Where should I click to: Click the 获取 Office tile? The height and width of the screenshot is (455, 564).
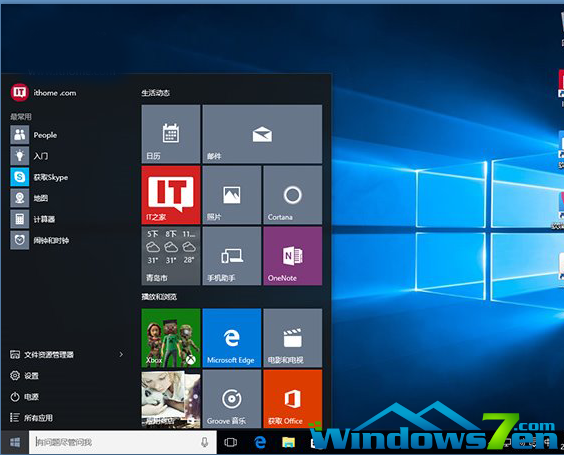pos(292,399)
